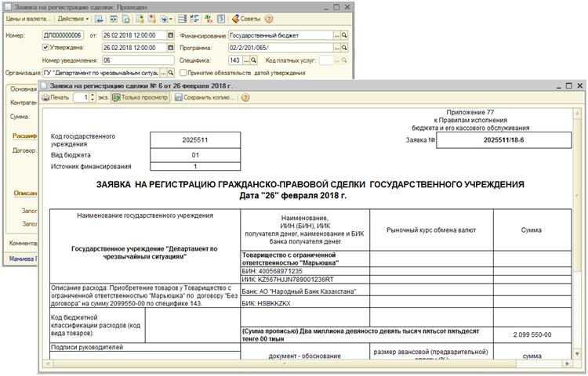Click Сохранить копию button
This screenshot has height=376, width=588.
204,98
